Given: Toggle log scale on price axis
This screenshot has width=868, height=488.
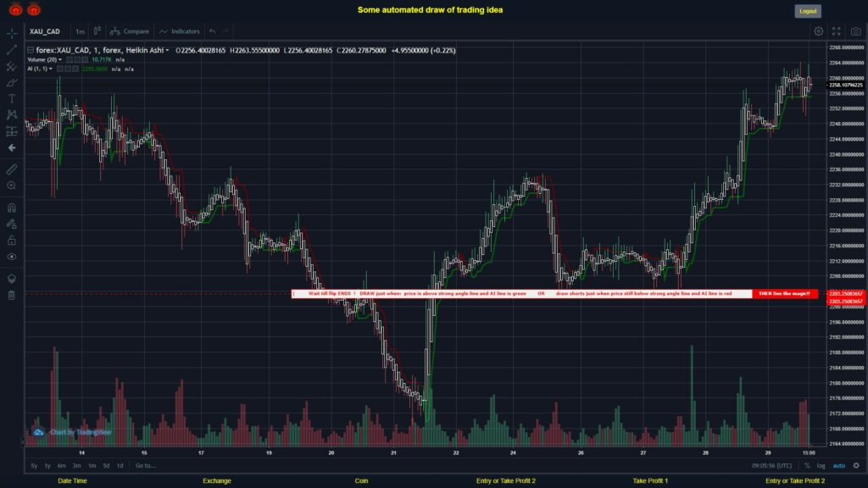Looking at the screenshot, I should [x=821, y=466].
